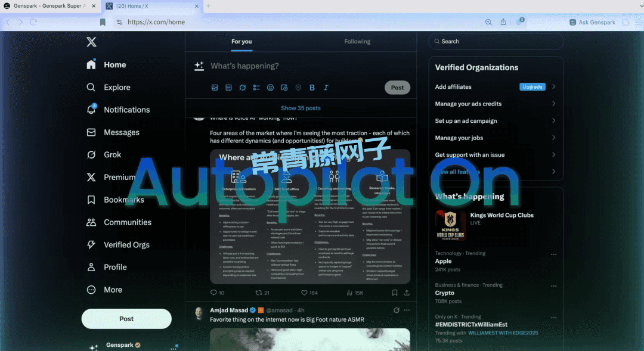Click the Grok enhance icon in composer
644x351 pixels.
[x=242, y=88]
